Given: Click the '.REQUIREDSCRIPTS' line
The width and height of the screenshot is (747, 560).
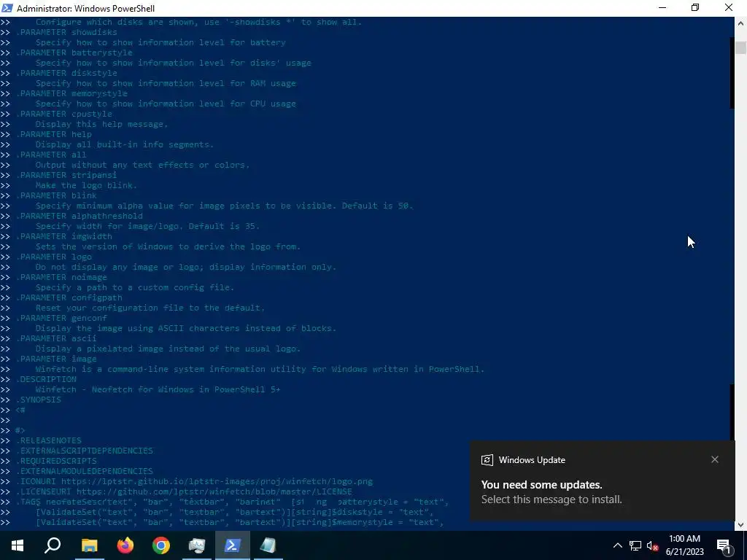Looking at the screenshot, I should [x=56, y=462].
